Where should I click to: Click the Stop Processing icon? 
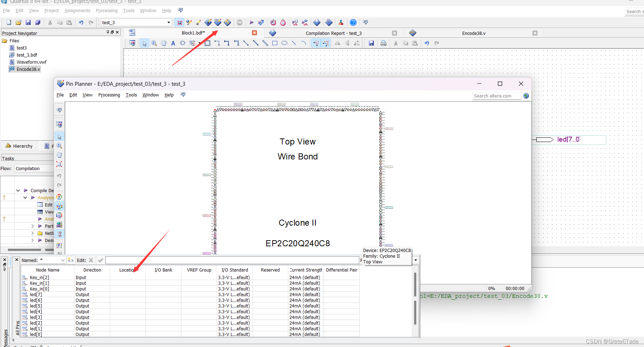239,22
